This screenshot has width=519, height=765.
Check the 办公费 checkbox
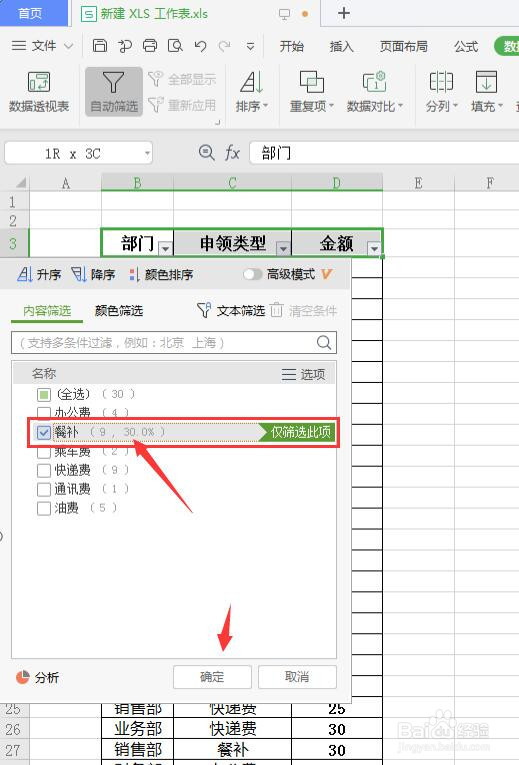click(44, 413)
